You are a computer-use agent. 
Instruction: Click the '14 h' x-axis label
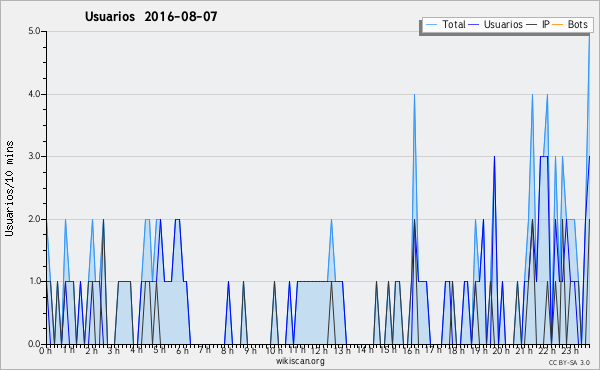pyautogui.click(x=365, y=349)
